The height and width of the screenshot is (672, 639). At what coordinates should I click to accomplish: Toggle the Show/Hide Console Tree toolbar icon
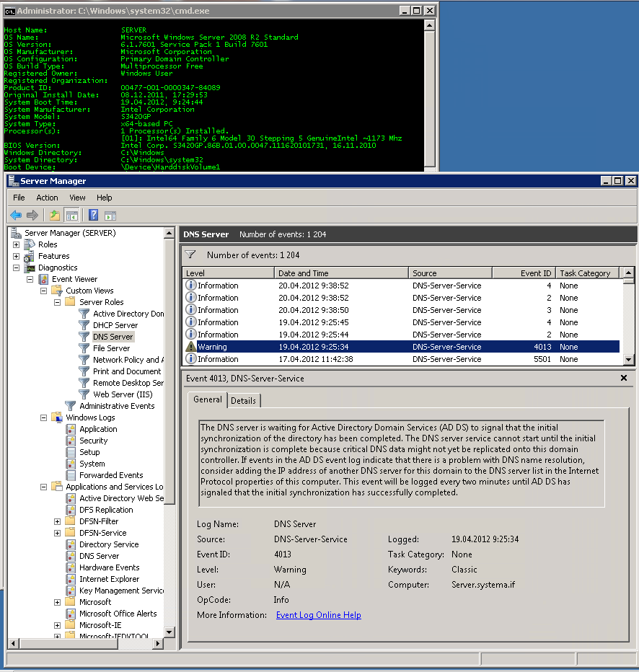tap(71, 215)
